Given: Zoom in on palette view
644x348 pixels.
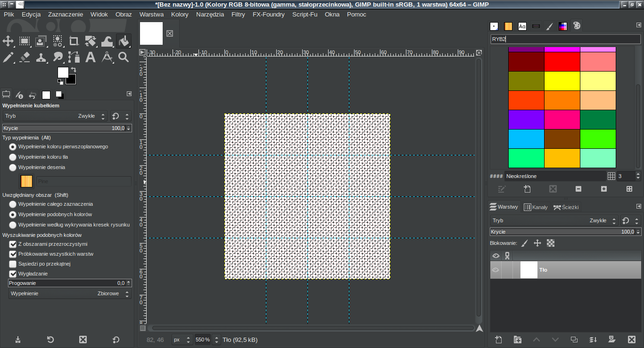Looking at the screenshot, I should tap(604, 189).
